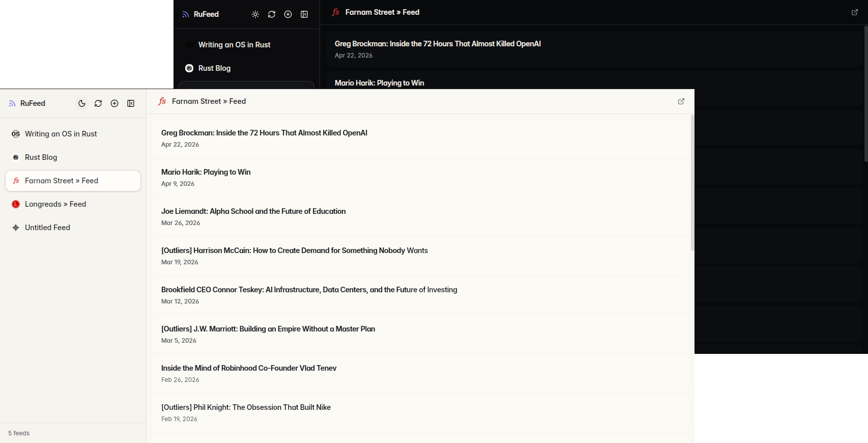
Task: Select Writing an OS in Rust feed, light sidebar
Action: tap(73, 134)
